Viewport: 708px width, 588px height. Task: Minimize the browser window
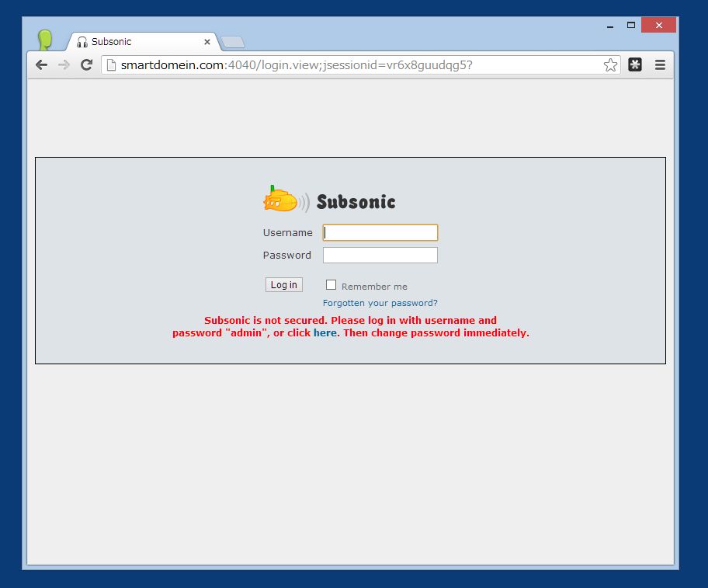tap(610, 26)
